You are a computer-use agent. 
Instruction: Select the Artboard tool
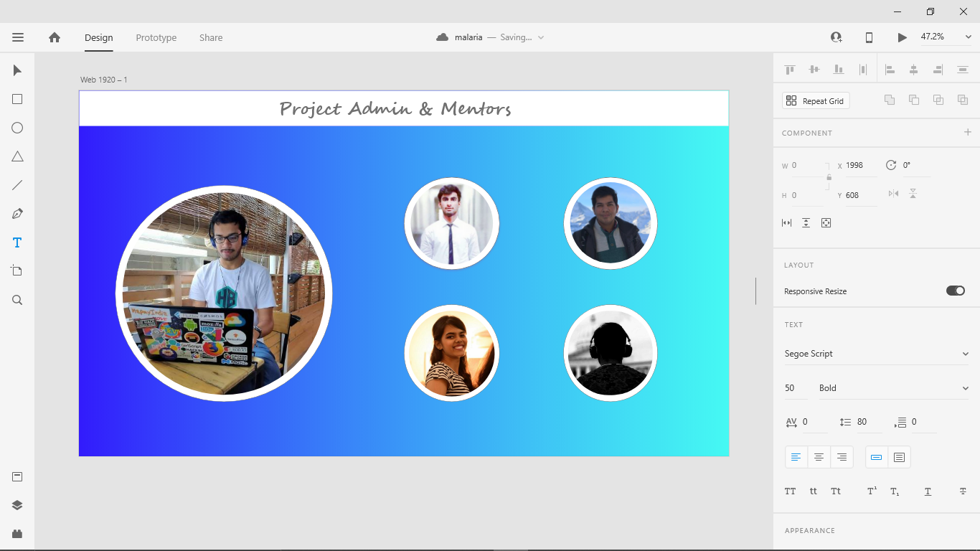(17, 270)
